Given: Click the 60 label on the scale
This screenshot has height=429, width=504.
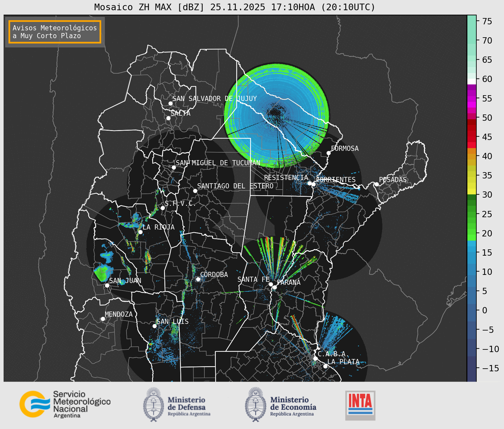Looking at the screenshot, I should tap(487, 79).
